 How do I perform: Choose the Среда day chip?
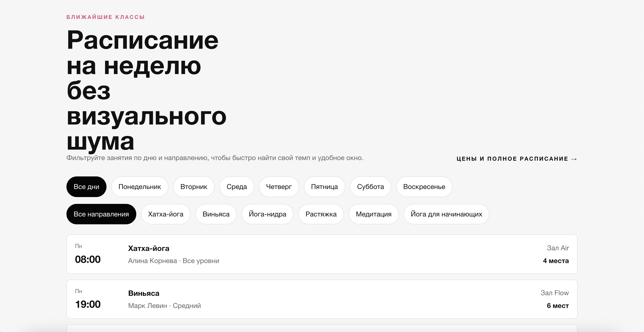pos(237,187)
